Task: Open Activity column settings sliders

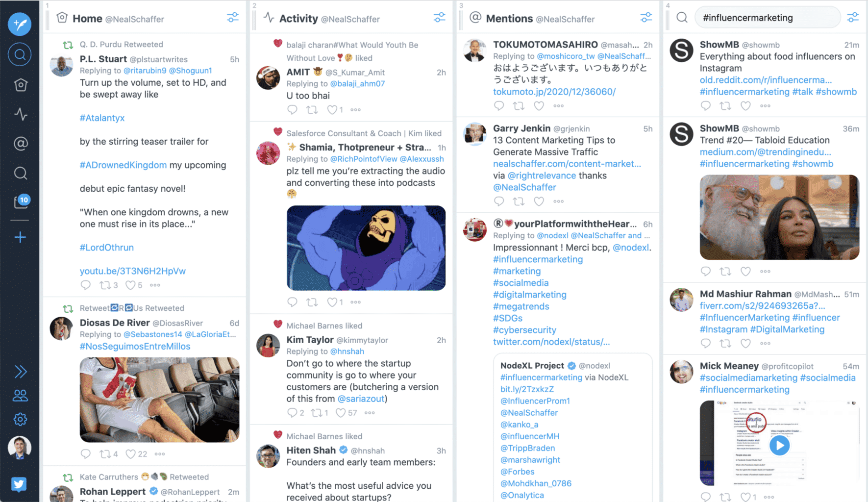Action: point(440,18)
